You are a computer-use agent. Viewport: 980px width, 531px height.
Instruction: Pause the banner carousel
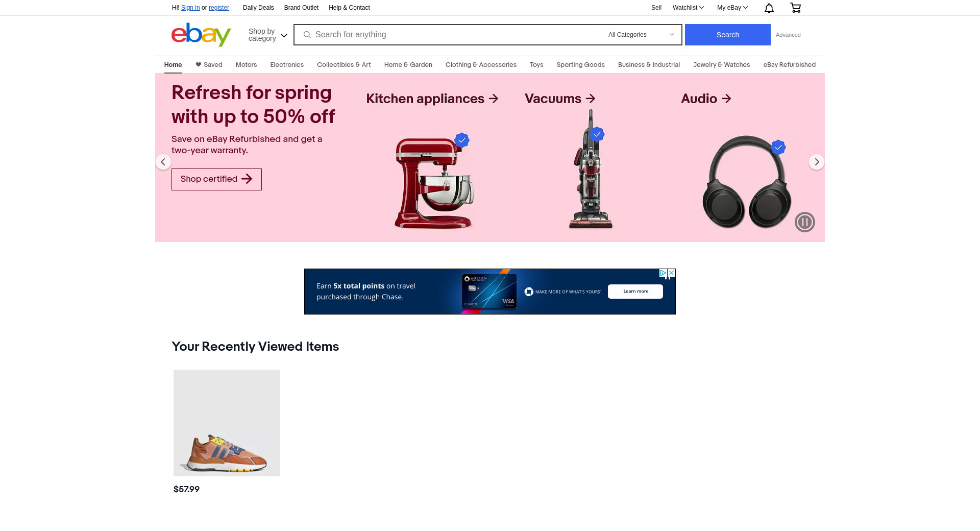click(x=805, y=222)
